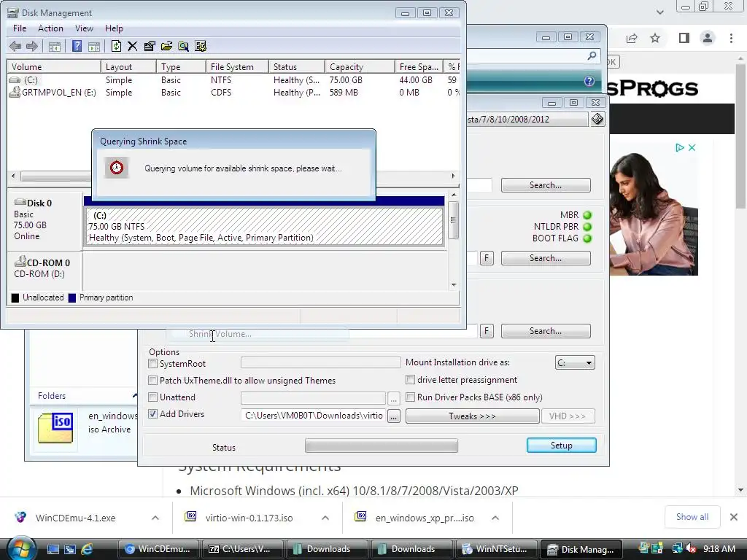Click the settings gear toolbar icon in Disk Management

click(201, 46)
